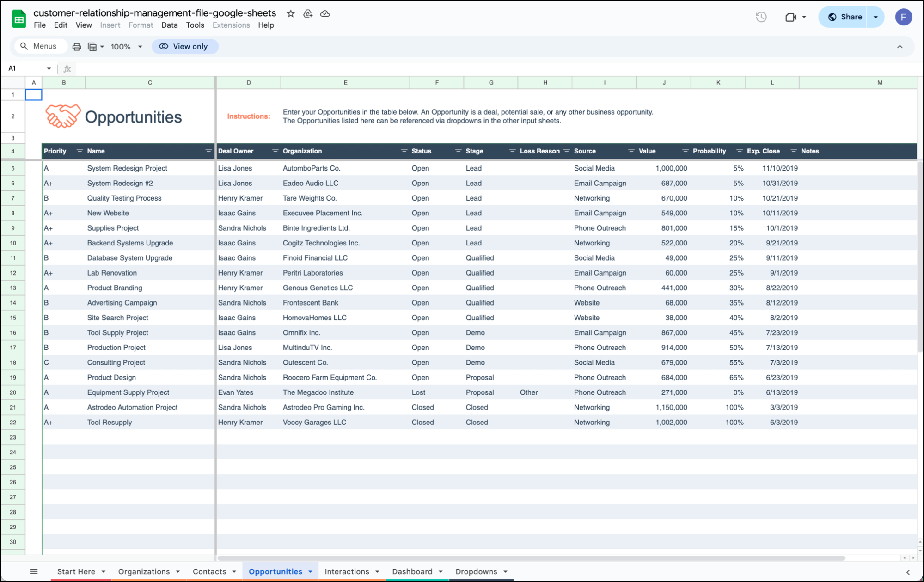Open version history clock icon

point(761,17)
